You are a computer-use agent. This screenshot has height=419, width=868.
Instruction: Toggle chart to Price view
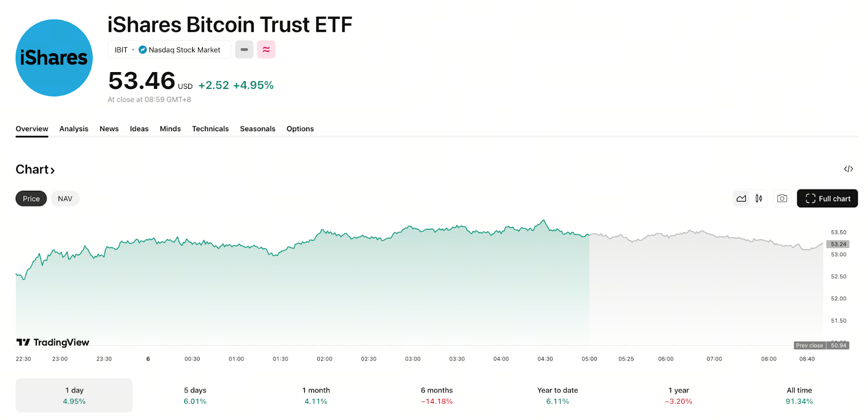(31, 198)
